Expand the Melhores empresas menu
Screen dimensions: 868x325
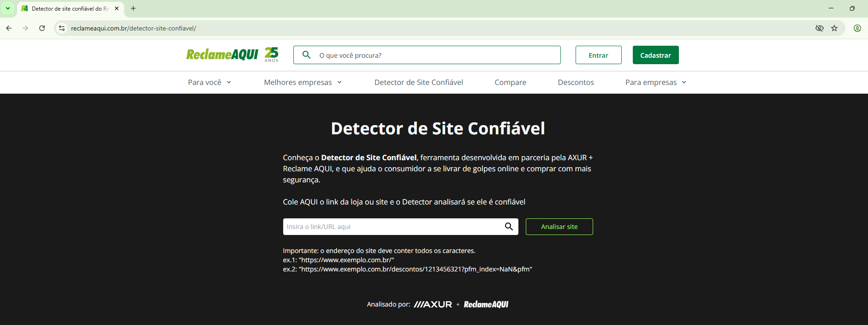coord(303,82)
